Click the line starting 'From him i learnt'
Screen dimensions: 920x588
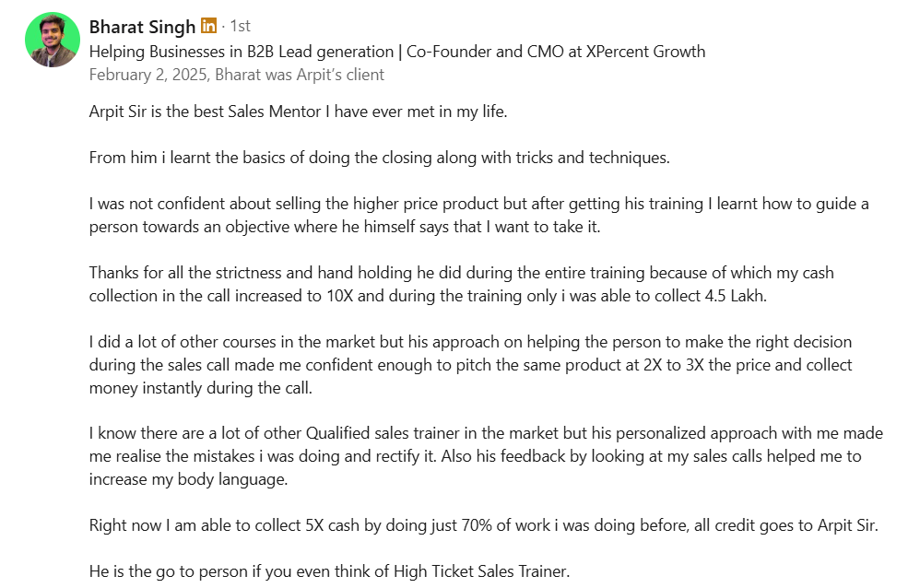[379, 158]
